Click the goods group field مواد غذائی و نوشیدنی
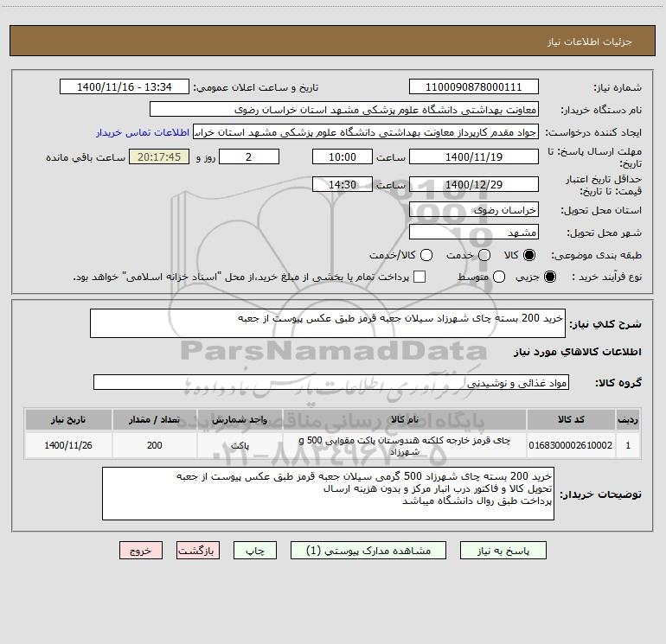The image size is (666, 644). (331, 382)
